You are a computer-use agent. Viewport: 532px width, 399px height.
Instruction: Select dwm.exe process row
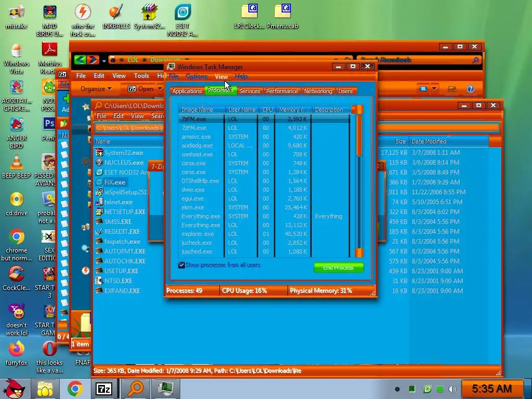264,190
